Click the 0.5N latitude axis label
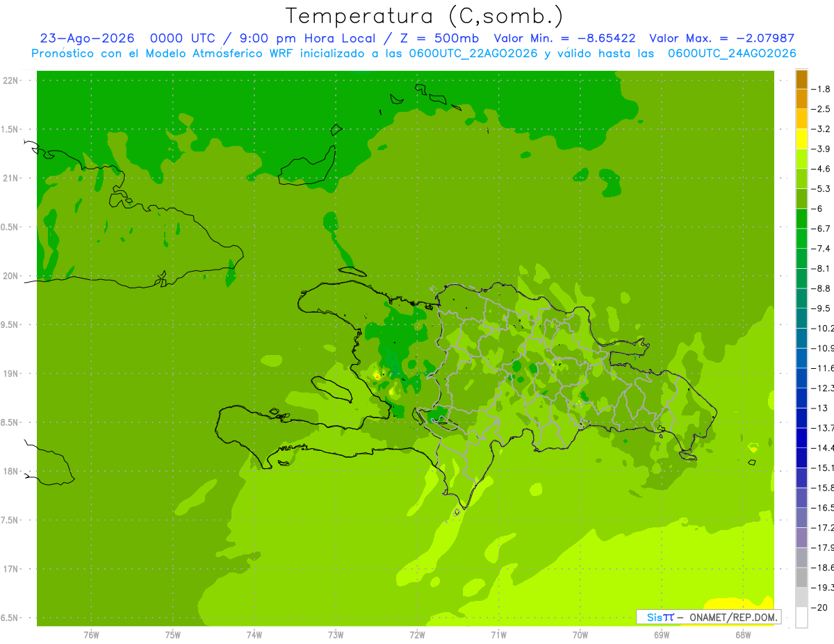This screenshot has width=834, height=644. click(10, 227)
